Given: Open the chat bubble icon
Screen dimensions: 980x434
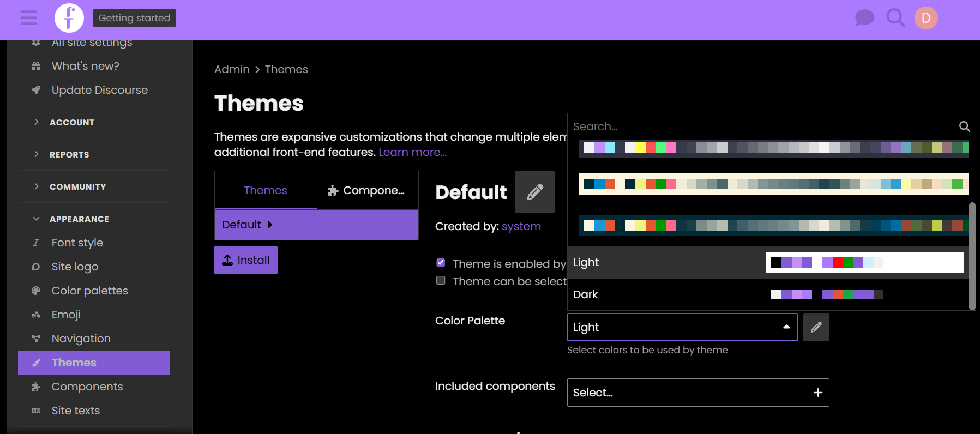Looking at the screenshot, I should [x=864, y=18].
